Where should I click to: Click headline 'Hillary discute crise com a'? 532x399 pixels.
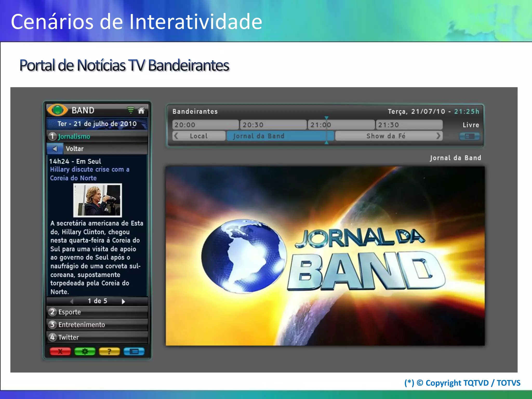click(90, 169)
